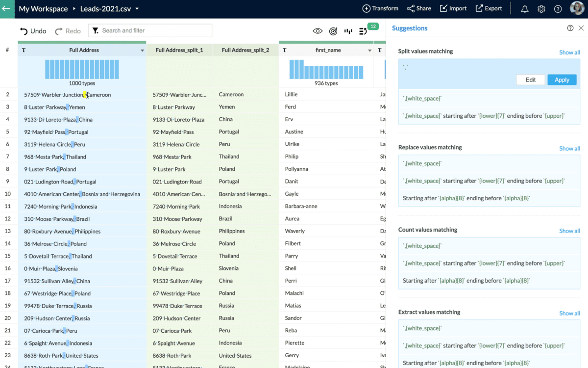Open the notifications bell icon
Screen dimensions: 588x368
pyautogui.click(x=525, y=9)
